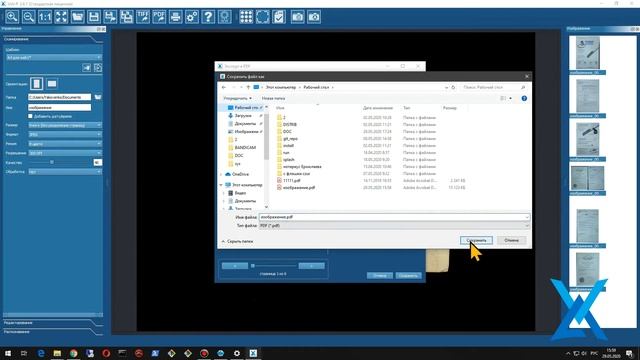Click the second camera toolbar icon
640x360 pixels.
[x=314, y=17]
